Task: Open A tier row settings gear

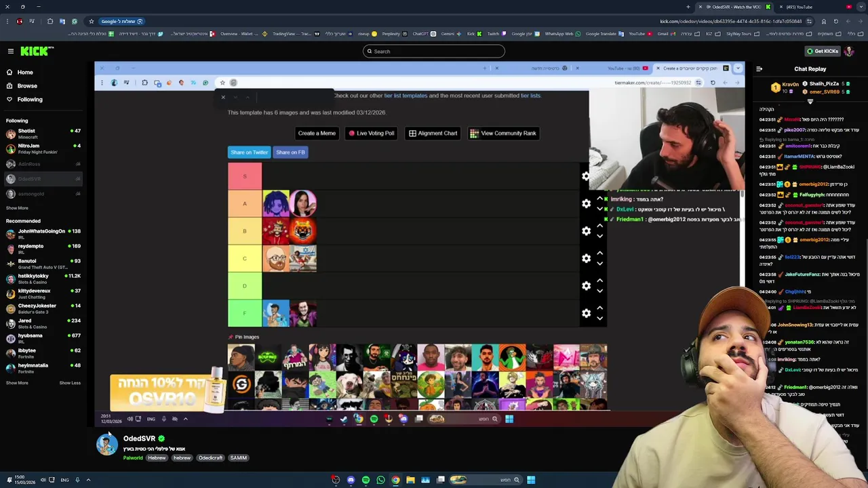Action: [x=586, y=203]
